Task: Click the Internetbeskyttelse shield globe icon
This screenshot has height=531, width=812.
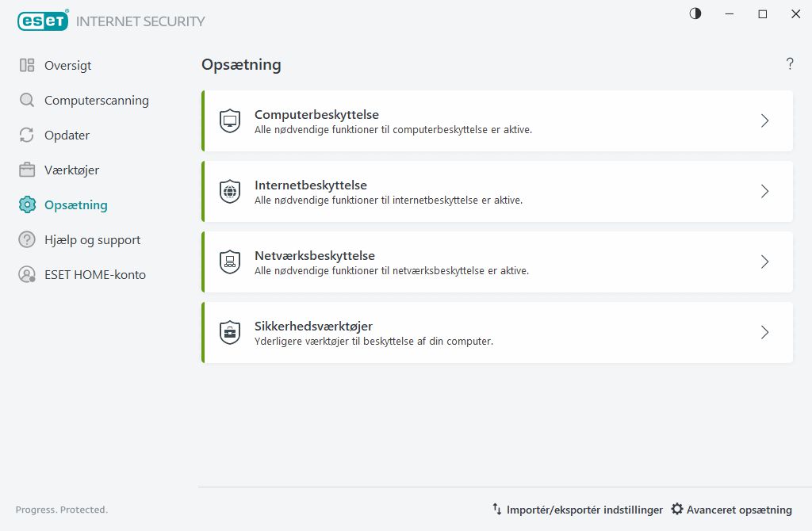Action: pos(230,192)
